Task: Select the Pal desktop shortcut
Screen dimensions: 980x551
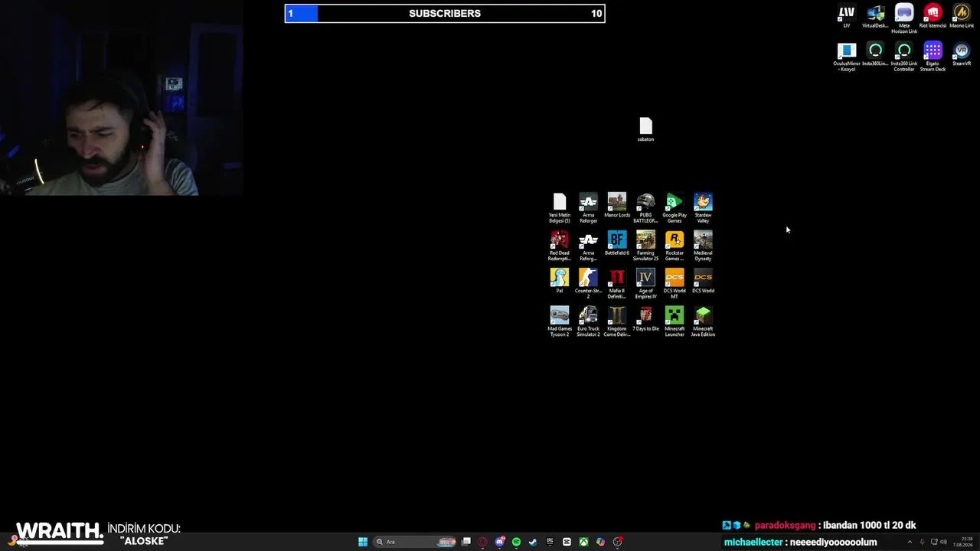Action: [560, 281]
